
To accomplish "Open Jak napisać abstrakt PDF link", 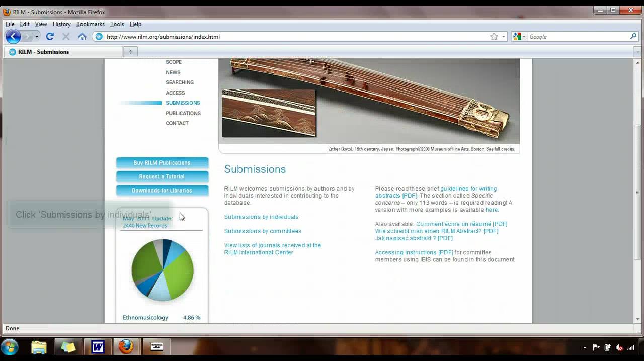I will tap(414, 238).
